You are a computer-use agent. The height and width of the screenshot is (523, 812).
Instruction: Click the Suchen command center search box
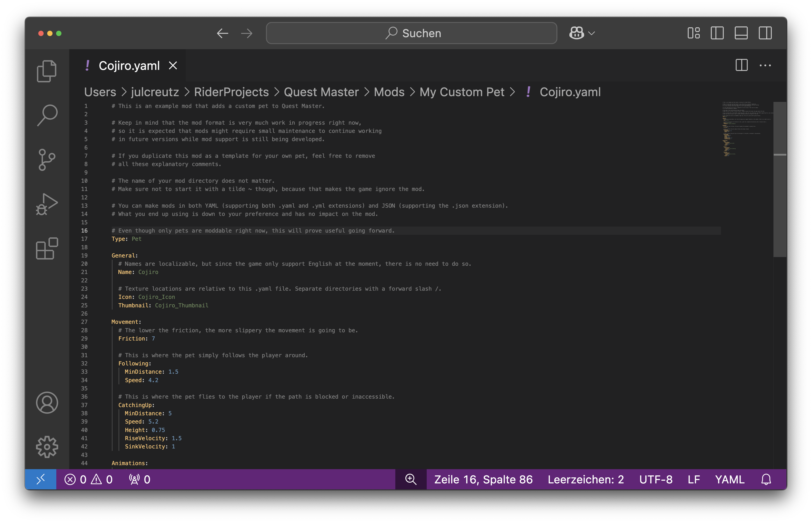click(412, 33)
